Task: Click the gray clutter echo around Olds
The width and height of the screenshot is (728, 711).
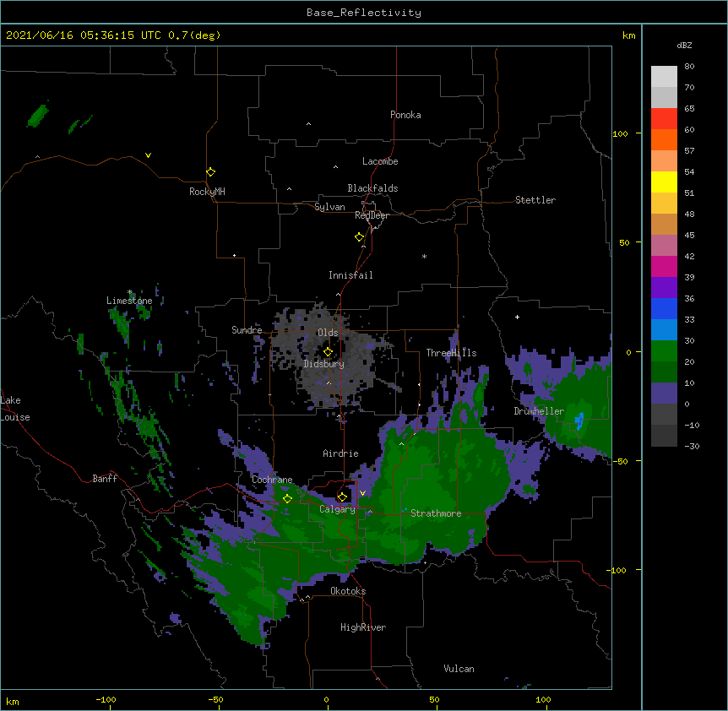Action: (x=329, y=357)
